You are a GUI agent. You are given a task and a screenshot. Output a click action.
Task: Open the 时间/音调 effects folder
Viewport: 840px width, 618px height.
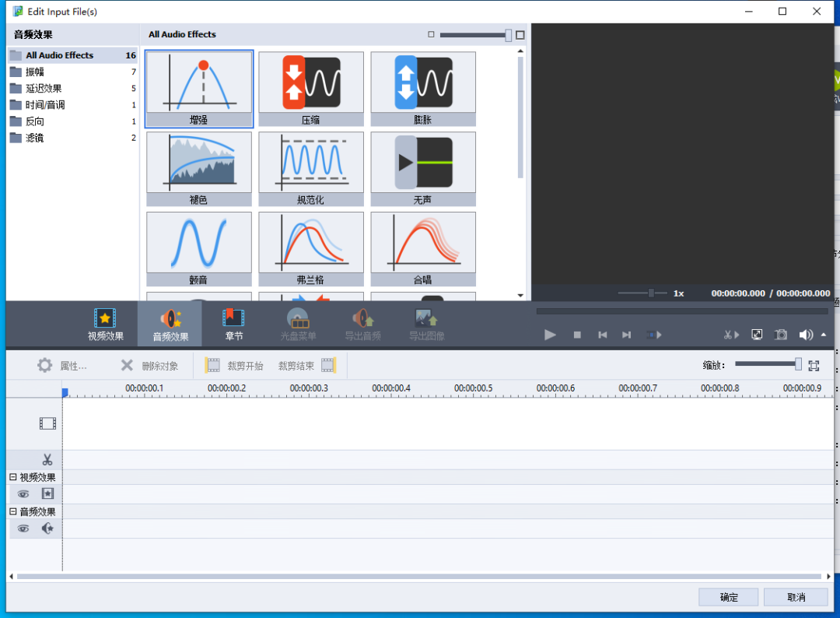(x=73, y=105)
